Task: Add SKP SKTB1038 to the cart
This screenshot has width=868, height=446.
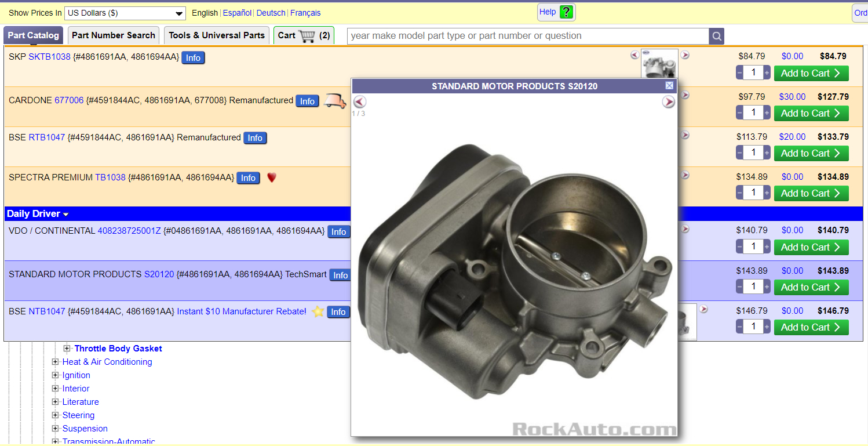Action: pos(811,73)
